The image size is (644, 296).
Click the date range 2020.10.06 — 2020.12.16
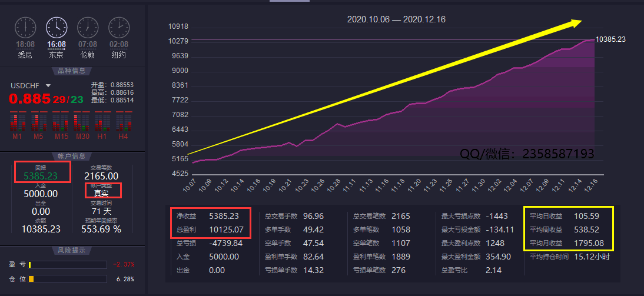(x=396, y=19)
